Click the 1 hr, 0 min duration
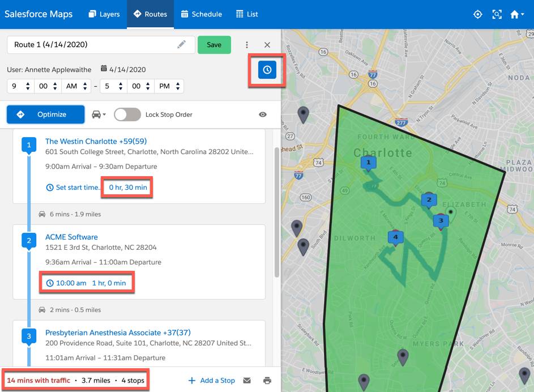 109,283
